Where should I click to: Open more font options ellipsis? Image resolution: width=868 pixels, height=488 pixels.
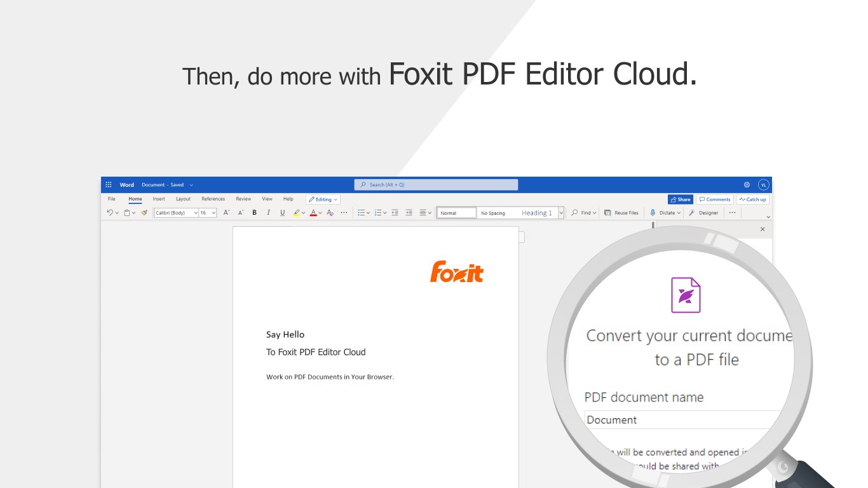click(344, 213)
